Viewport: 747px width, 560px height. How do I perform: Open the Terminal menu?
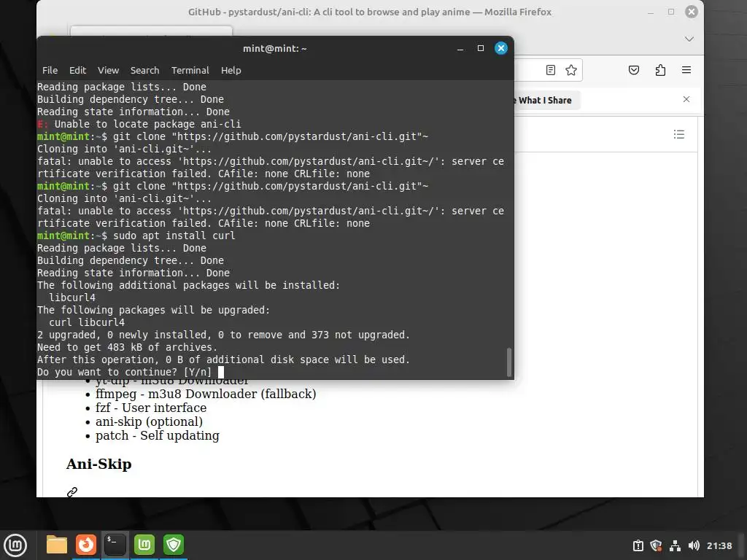click(x=190, y=71)
